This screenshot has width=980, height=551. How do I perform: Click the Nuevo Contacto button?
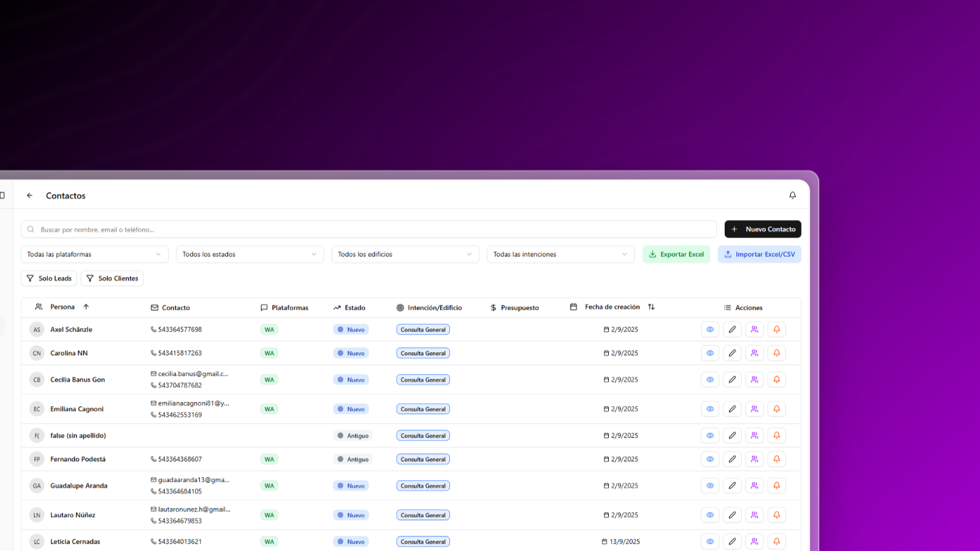click(x=762, y=229)
